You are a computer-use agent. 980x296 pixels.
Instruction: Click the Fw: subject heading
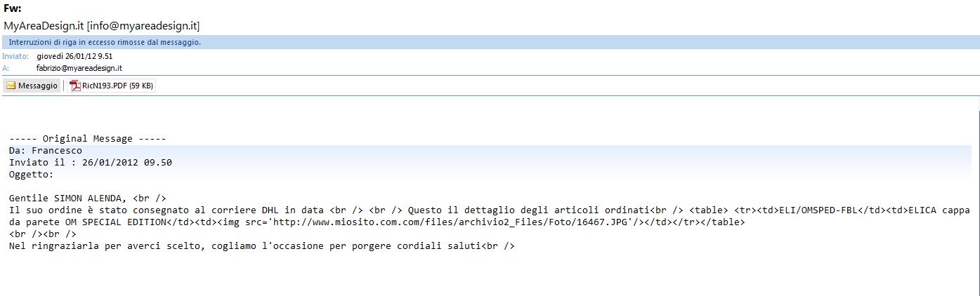click(x=12, y=8)
